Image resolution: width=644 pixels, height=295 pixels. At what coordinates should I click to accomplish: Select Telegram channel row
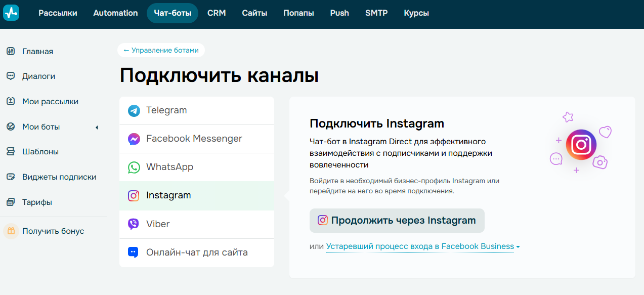pyautogui.click(x=197, y=111)
